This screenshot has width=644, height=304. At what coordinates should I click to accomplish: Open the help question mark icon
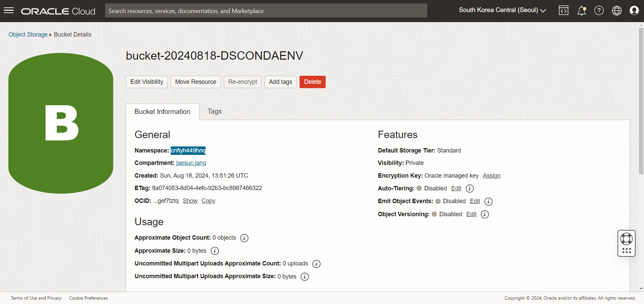[599, 11]
